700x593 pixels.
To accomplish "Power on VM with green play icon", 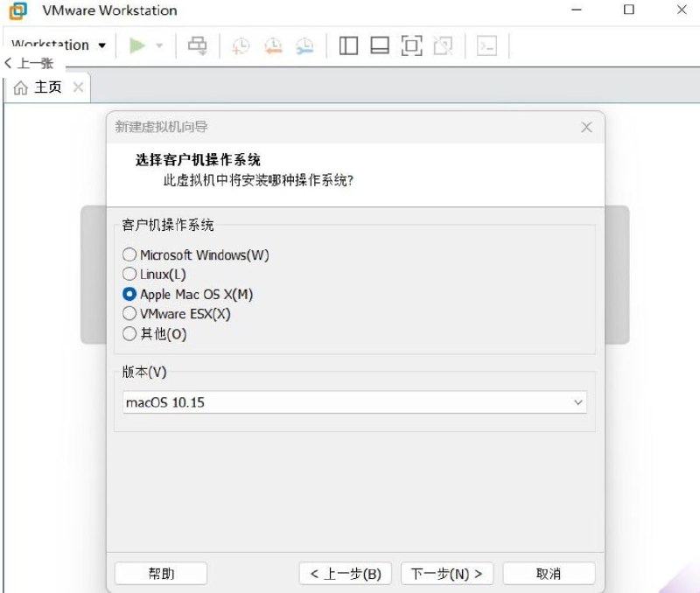I will (x=137, y=45).
